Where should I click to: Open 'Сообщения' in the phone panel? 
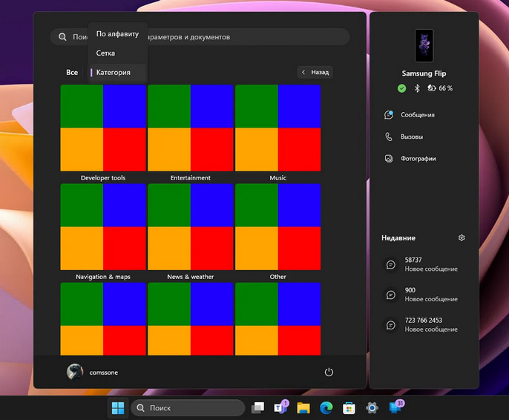417,115
